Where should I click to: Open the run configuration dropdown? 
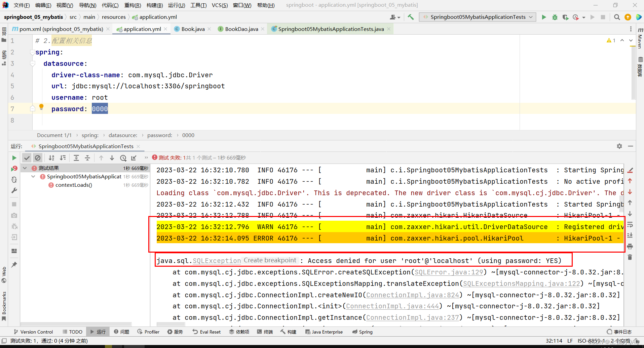477,17
